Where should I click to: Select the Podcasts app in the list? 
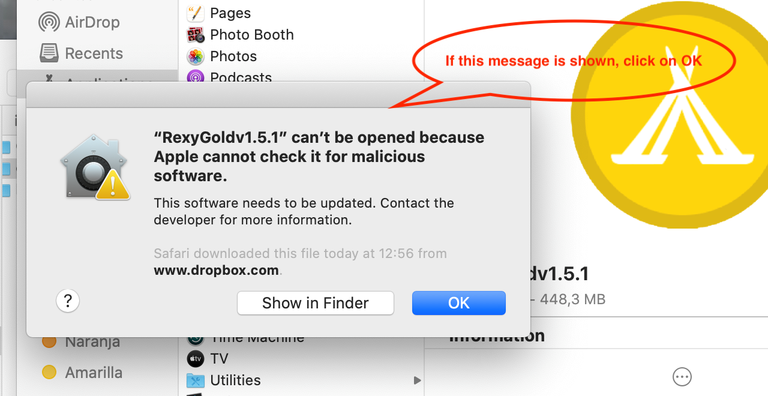229,77
